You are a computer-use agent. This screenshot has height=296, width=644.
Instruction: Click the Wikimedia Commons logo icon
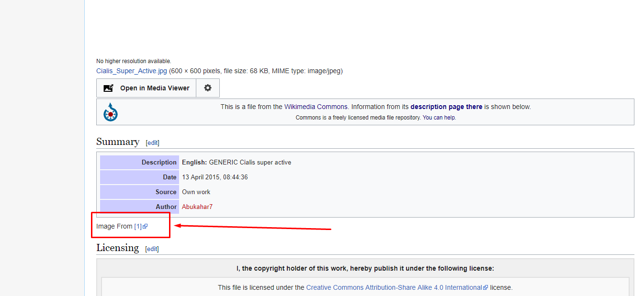(111, 112)
